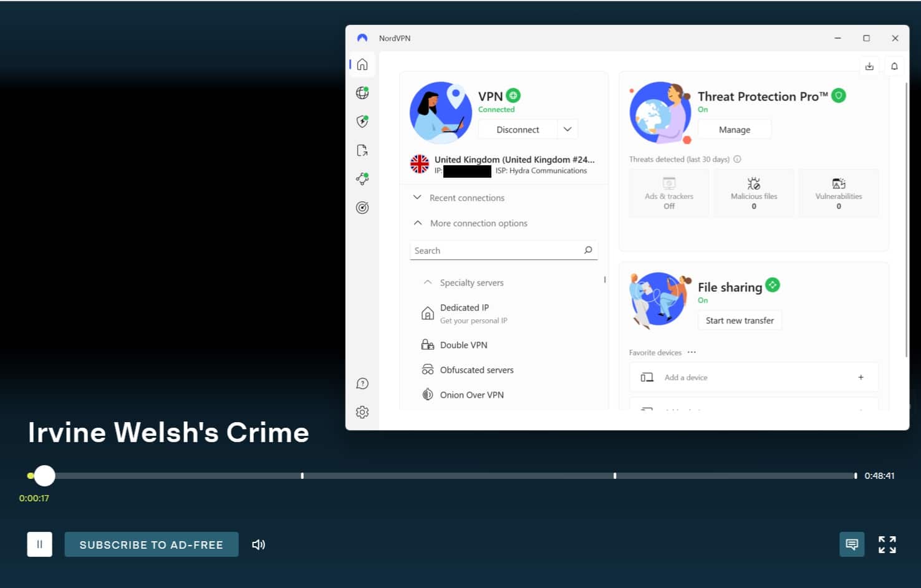Click Start new transfer
This screenshot has width=921, height=588.
(740, 321)
